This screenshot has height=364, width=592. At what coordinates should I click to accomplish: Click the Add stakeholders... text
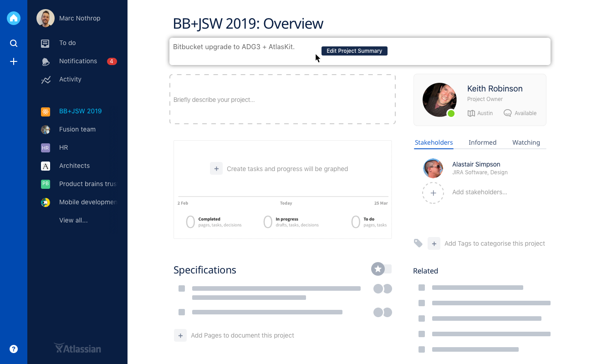point(480,192)
